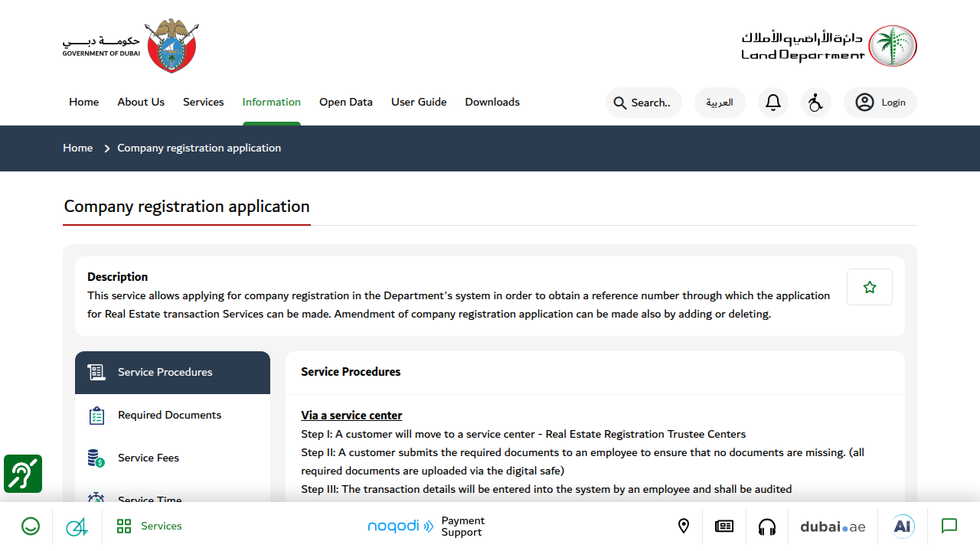Click the 'Step III:' procedure line
Viewport: 980px width, 551px height.
[x=547, y=489]
